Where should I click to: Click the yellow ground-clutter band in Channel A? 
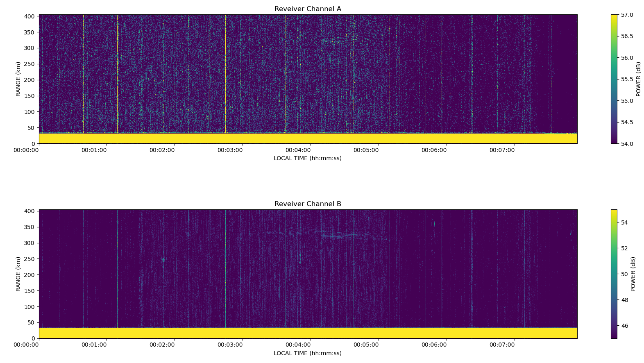308,138
